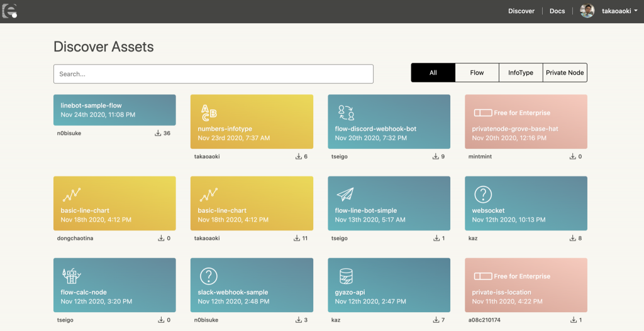644x331 pixels.
Task: Filter assets by Flow type
Action: point(477,73)
